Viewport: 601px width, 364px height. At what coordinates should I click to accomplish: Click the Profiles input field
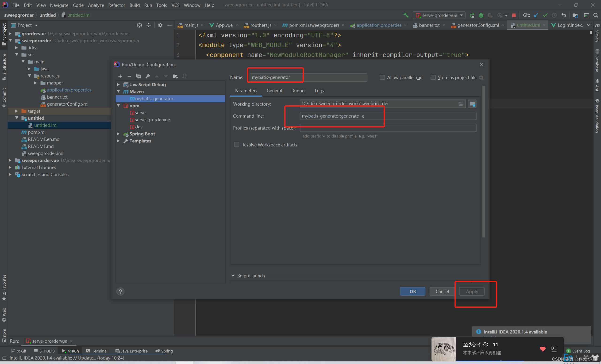point(388,128)
